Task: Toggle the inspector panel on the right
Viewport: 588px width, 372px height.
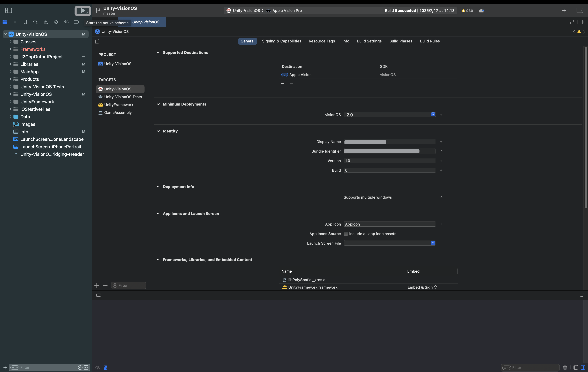Action: click(580, 11)
